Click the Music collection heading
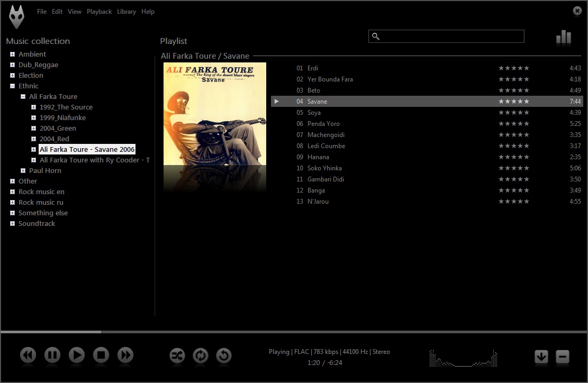Viewport: 588px width, 383px height. [x=38, y=41]
